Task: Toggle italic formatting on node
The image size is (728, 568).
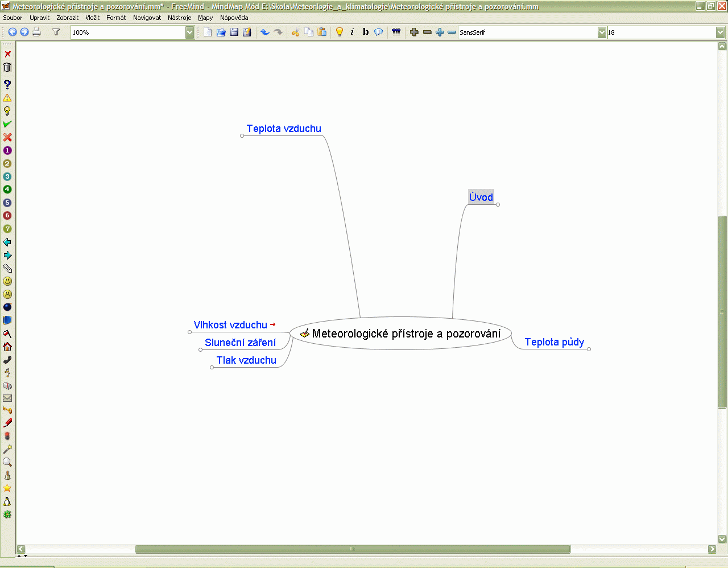Action: [352, 32]
